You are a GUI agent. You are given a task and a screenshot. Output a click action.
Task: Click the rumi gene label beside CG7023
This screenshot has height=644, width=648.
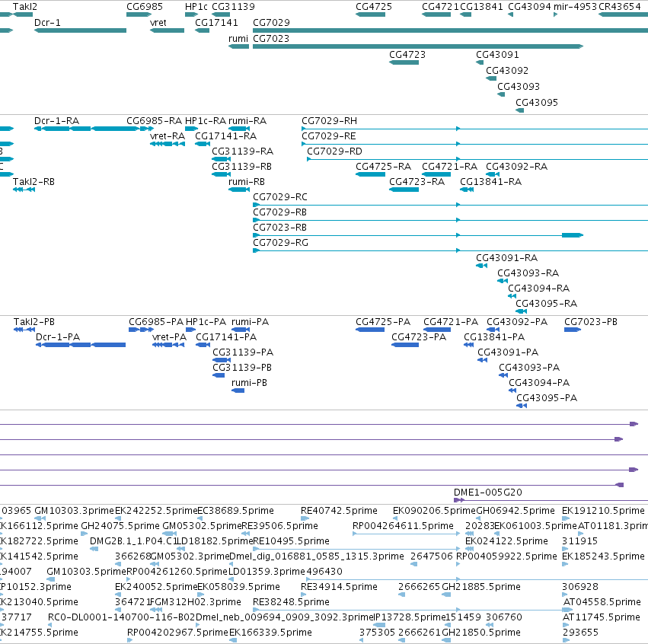[x=238, y=39]
